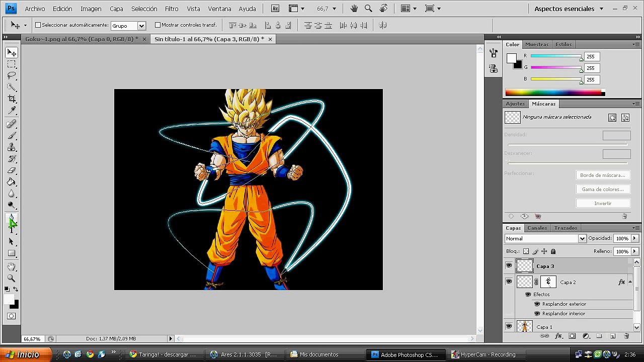Viewport: 644px width, 362px height.
Task: Create a new layer group
Action: click(x=599, y=336)
